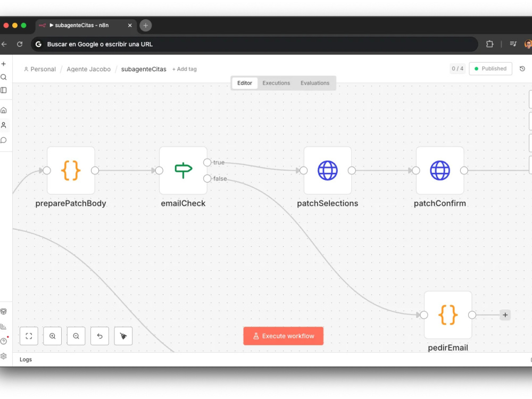Image resolution: width=532 pixels, height=399 pixels.
Task: Click the subagenteCitas workflow name
Action: [144, 69]
